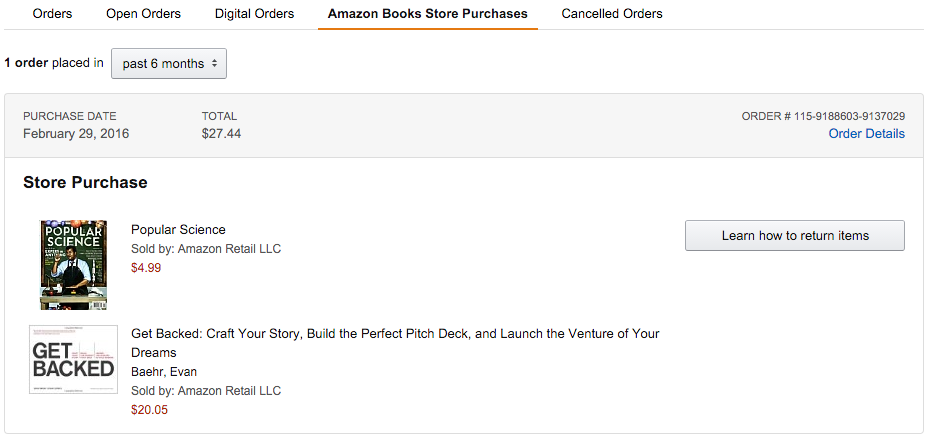Click the Popular Science magazine cover thumbnail
Screen dimensions: 929x440
click(73, 265)
